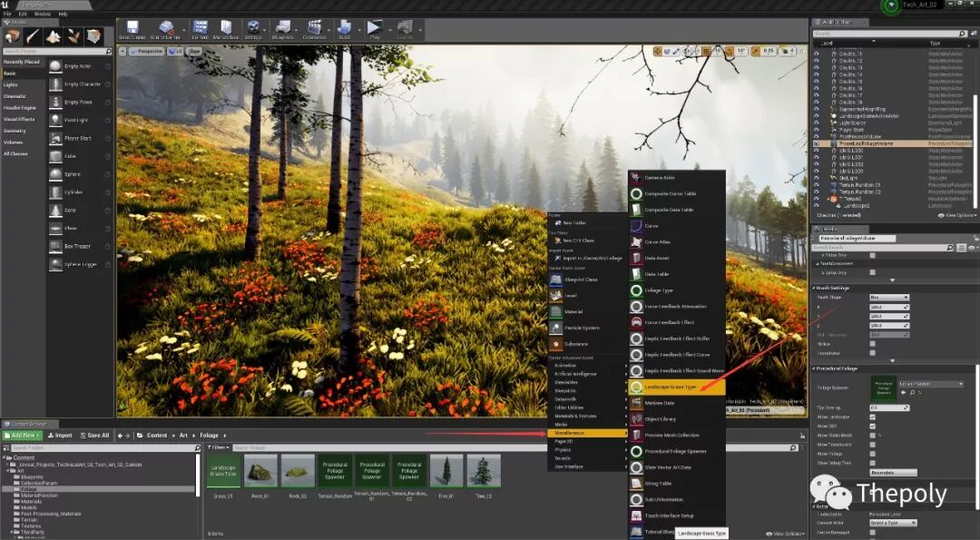Open View Options in World Outliner
Image resolution: width=980 pixels, height=540 pixels.
955,215
